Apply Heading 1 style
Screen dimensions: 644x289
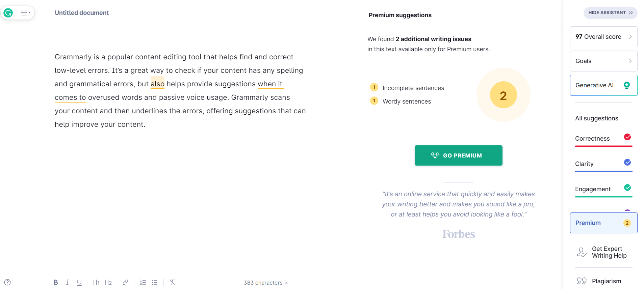96,282
